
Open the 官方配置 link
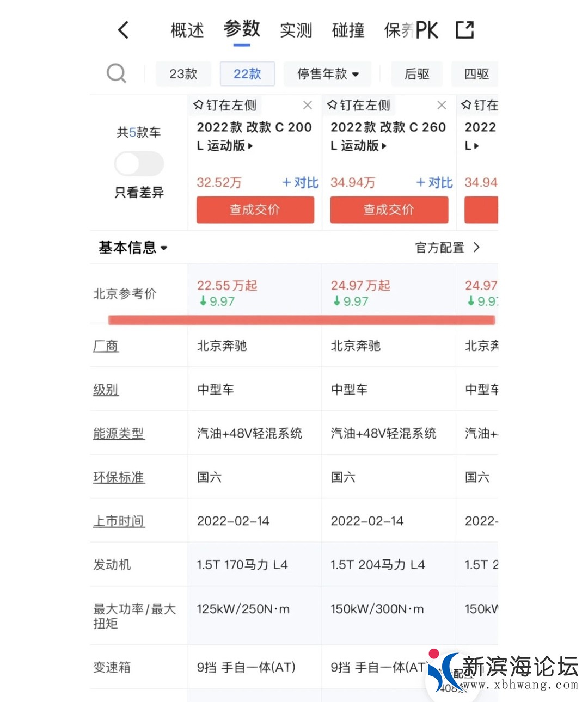tap(446, 248)
